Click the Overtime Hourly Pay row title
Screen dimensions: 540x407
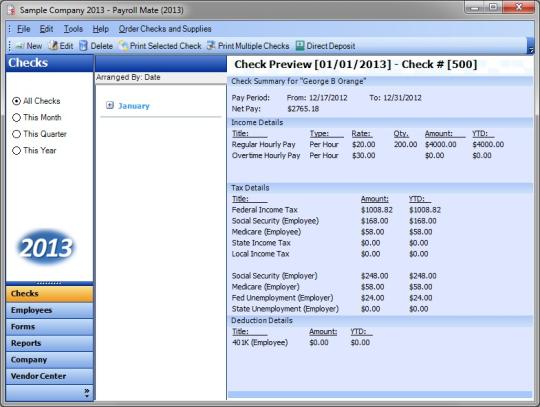point(266,156)
